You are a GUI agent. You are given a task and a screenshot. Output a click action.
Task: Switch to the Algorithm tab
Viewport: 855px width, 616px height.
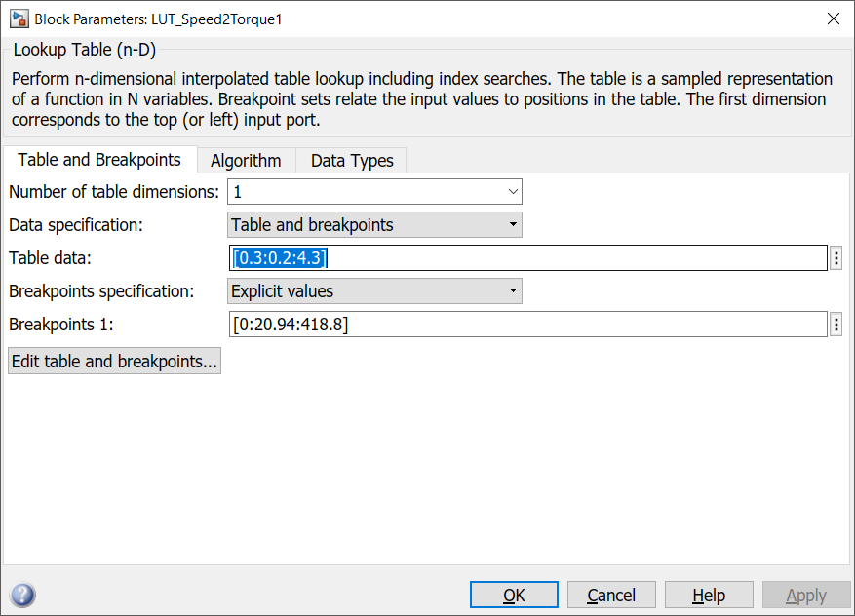click(x=246, y=160)
